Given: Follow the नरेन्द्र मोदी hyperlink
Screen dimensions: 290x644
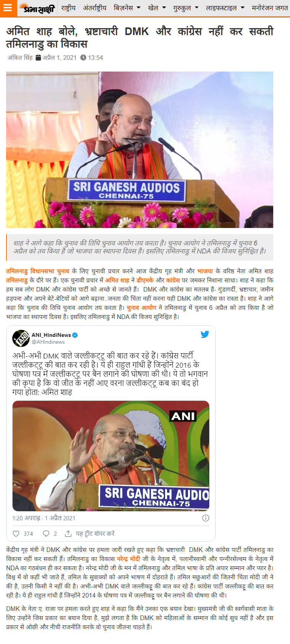Looking at the screenshot, I should tap(128, 559).
